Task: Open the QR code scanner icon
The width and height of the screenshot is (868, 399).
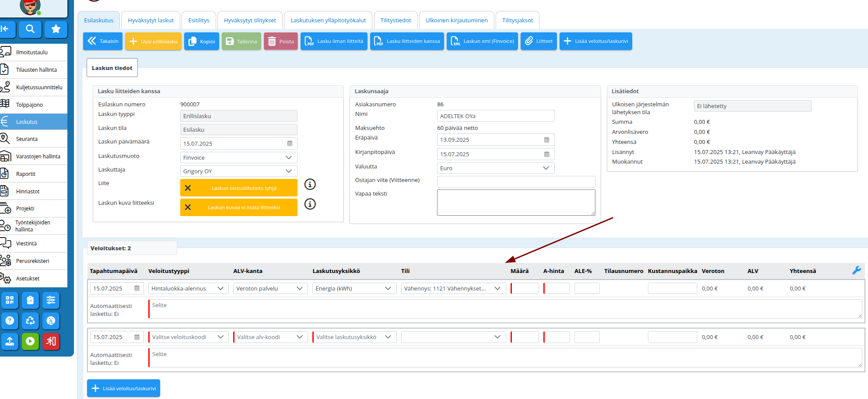Action: click(10, 300)
